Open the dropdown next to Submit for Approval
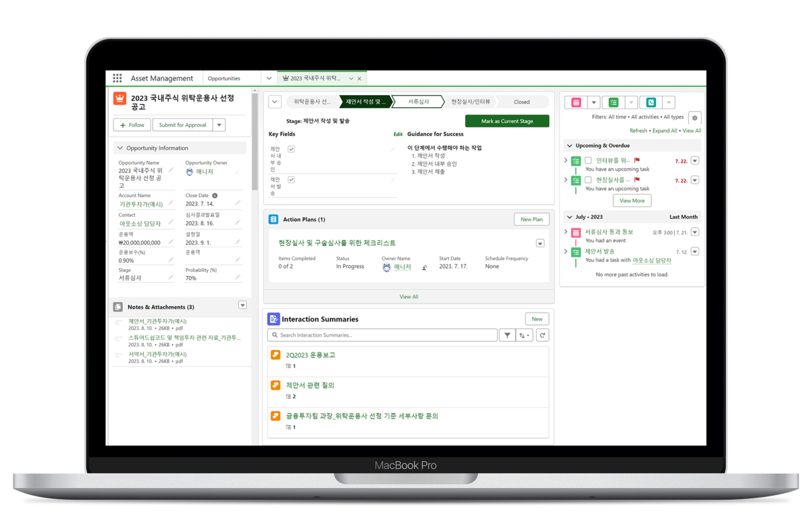 pos(219,125)
